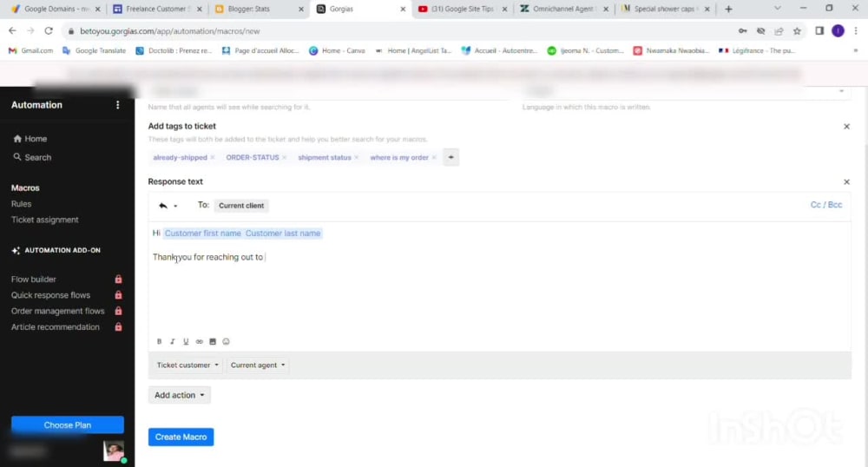Click the plus button to add tag
Image resolution: width=868 pixels, height=467 pixels.
pos(450,157)
